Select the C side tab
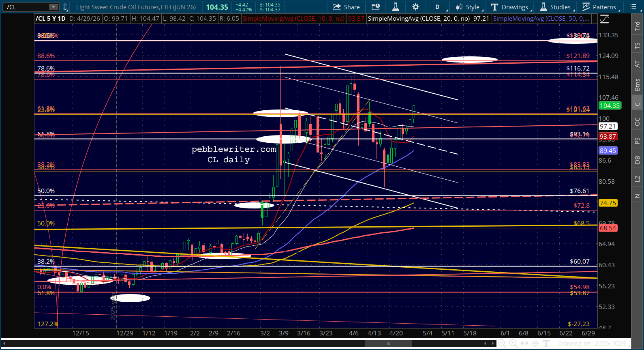This screenshot has height=350, width=644. 638,104
